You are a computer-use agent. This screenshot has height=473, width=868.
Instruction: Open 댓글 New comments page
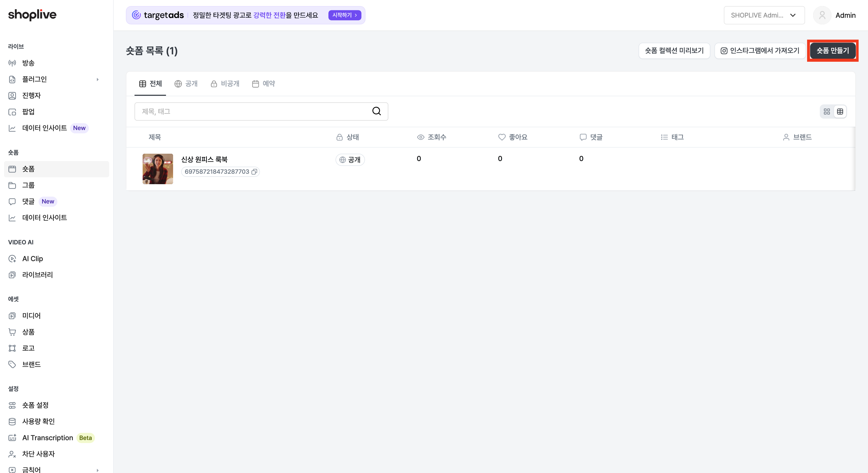[56, 201]
